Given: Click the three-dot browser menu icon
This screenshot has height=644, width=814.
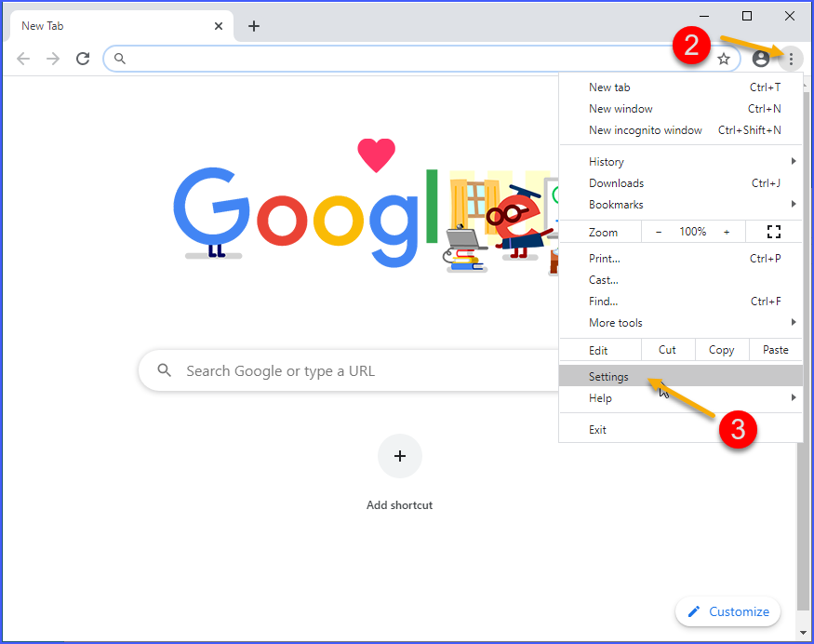Looking at the screenshot, I should click(x=791, y=58).
